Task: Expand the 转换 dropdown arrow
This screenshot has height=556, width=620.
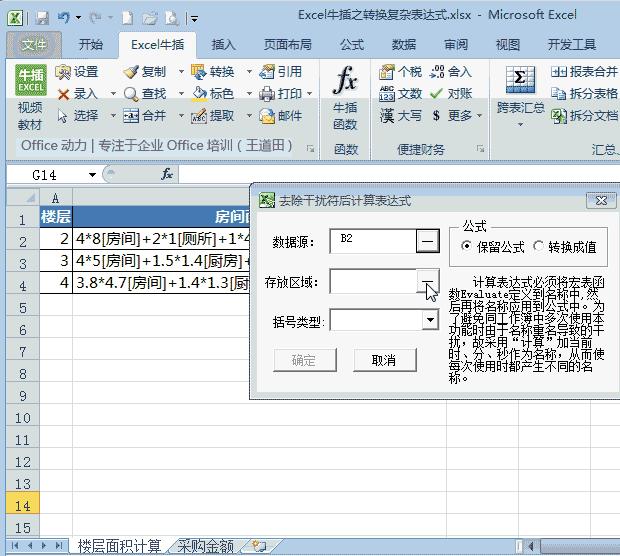Action: (249, 72)
